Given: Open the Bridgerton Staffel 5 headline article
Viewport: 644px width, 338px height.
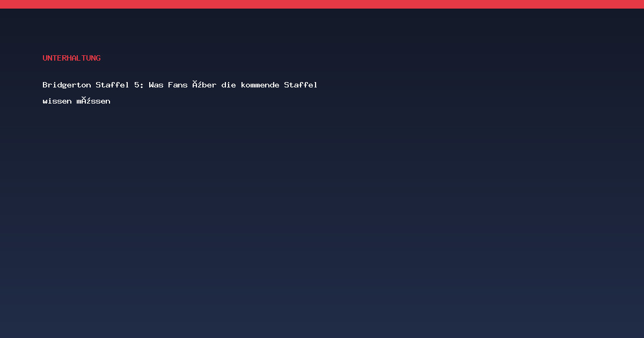Looking at the screenshot, I should click(x=180, y=93).
